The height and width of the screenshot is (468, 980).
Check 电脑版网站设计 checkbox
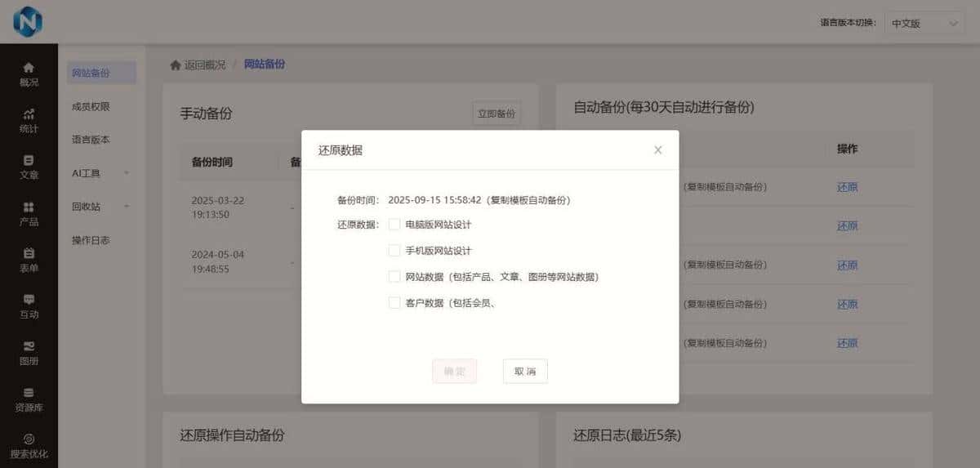[394, 225]
